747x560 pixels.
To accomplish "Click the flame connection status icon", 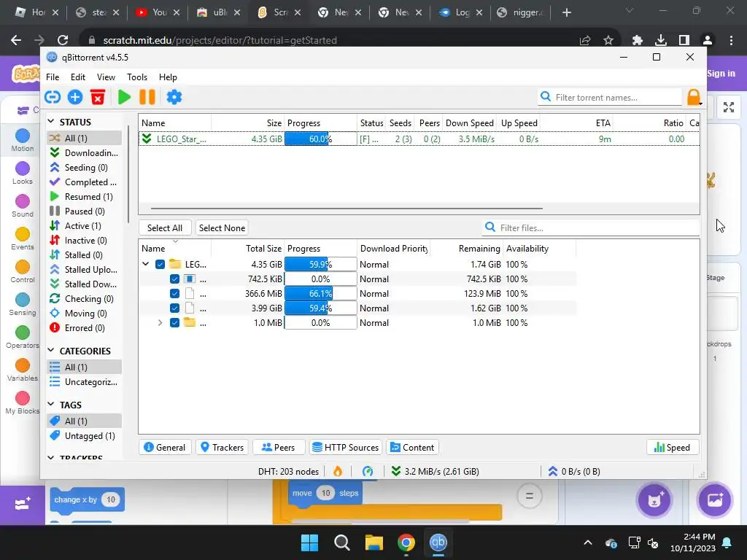I will click(337, 472).
